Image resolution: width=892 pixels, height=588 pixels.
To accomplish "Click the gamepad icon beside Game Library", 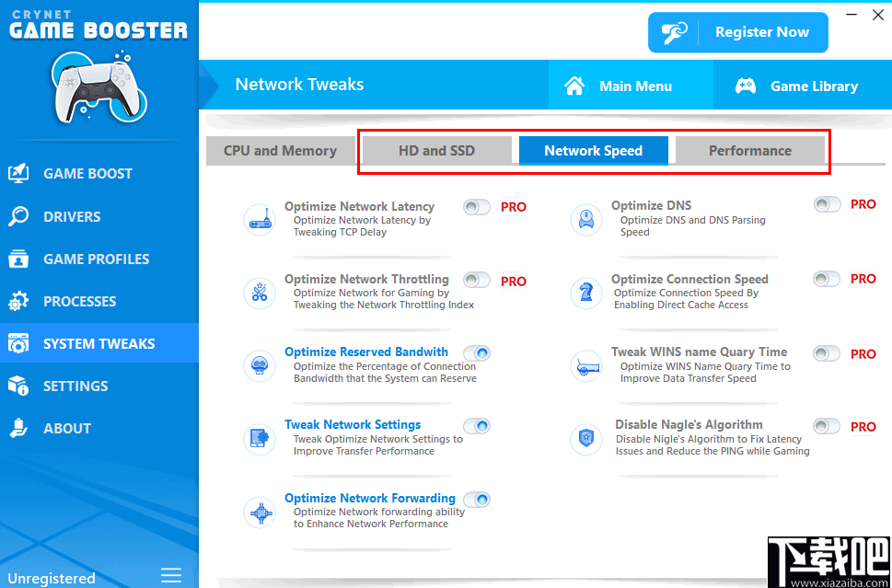I will tap(746, 86).
